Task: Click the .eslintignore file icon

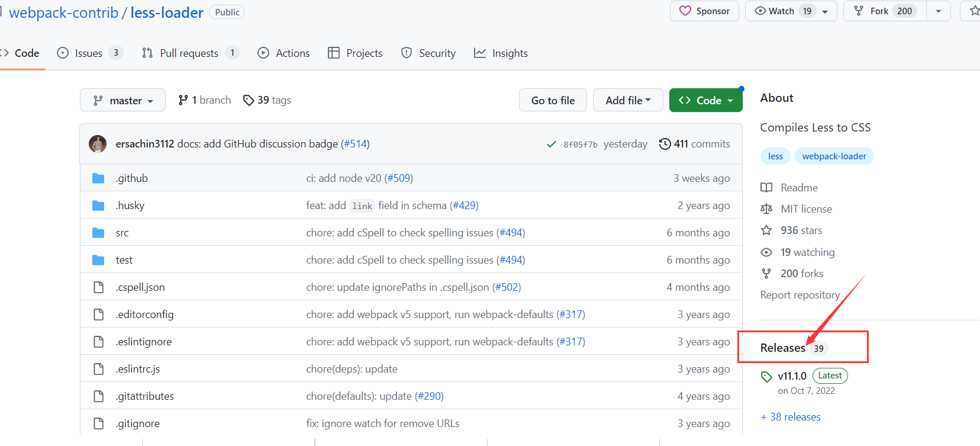Action: click(x=98, y=342)
